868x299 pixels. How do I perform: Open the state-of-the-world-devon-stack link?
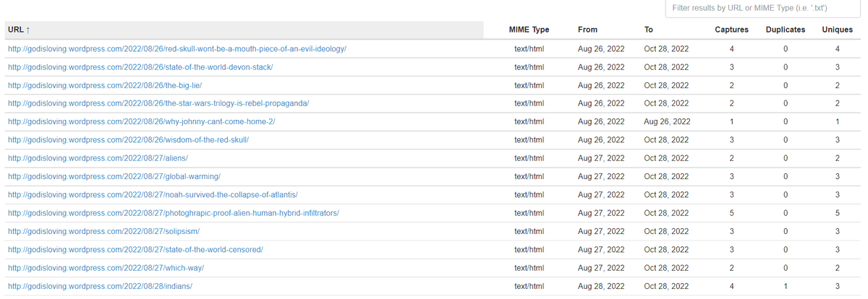[140, 67]
